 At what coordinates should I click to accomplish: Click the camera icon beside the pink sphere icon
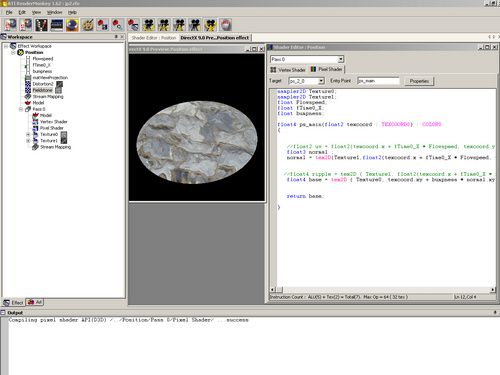[x=210, y=25]
